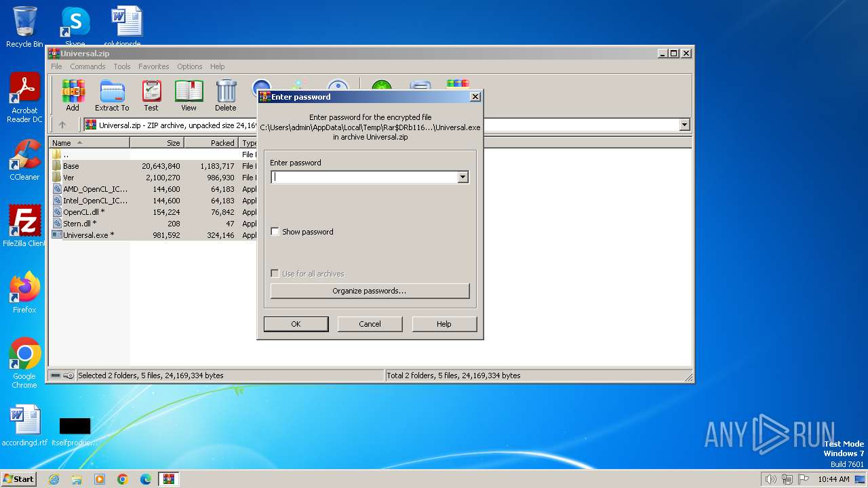Open Google Chrome desktop shortcut
868x488 pixels.
24,363
